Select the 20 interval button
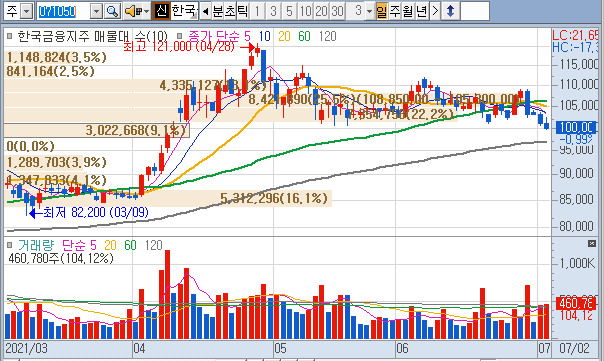 click(321, 11)
